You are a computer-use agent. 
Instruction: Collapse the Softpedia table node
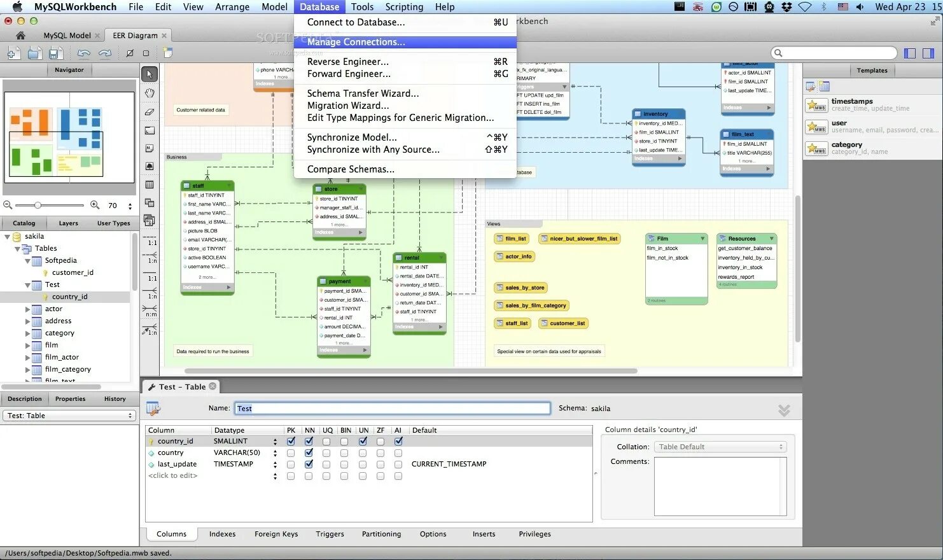coord(27,261)
